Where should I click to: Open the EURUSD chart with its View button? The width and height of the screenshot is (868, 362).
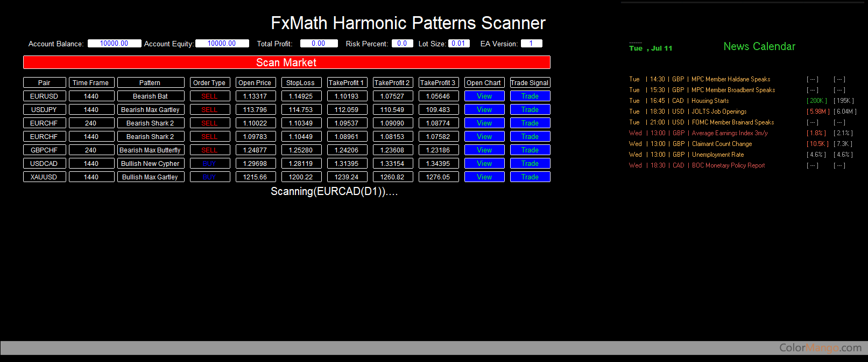pos(484,96)
